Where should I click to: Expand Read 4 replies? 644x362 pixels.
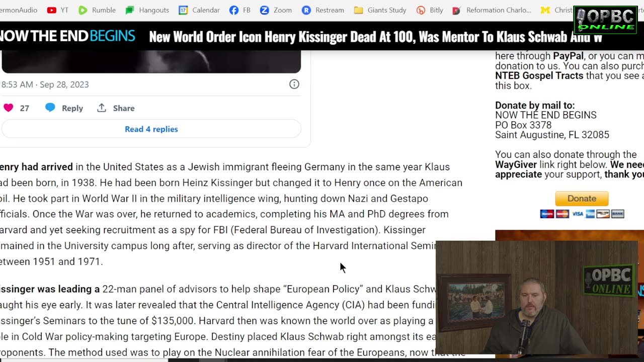tap(151, 129)
